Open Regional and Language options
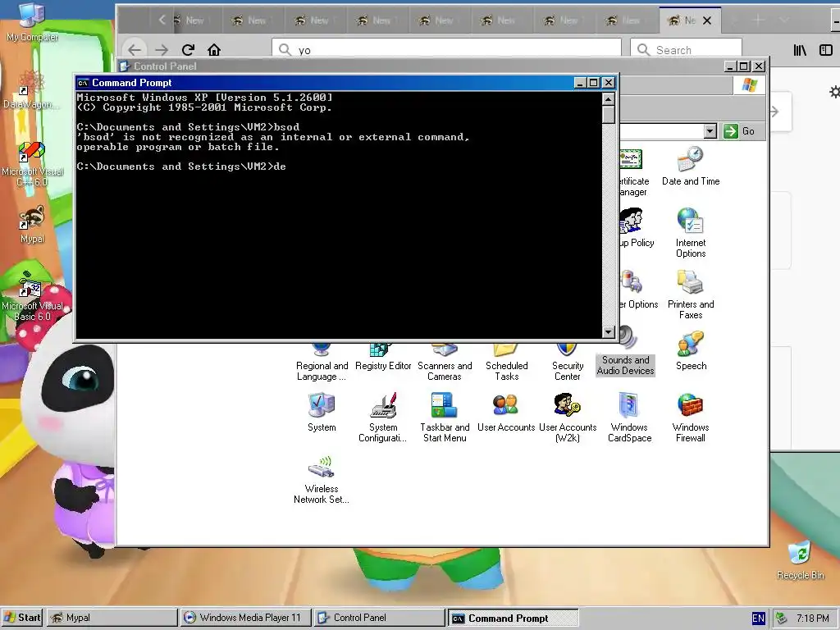The image size is (840, 630). click(x=322, y=362)
